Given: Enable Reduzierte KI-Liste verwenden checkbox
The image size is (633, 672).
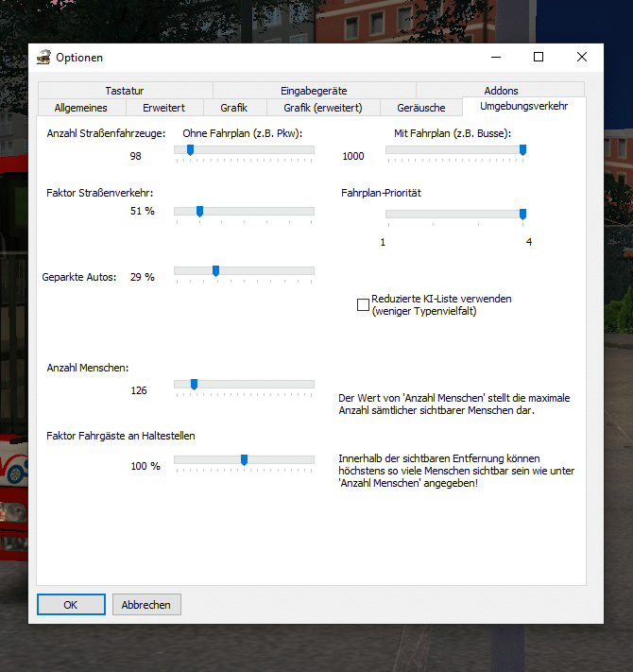Looking at the screenshot, I should (363, 304).
